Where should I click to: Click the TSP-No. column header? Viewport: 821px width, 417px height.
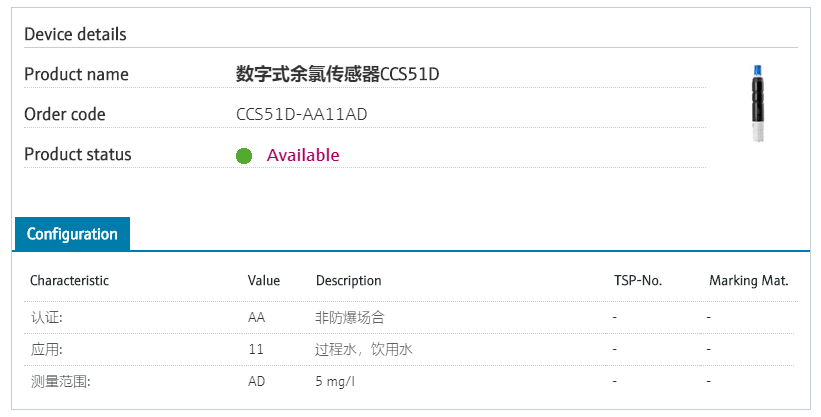pos(638,281)
